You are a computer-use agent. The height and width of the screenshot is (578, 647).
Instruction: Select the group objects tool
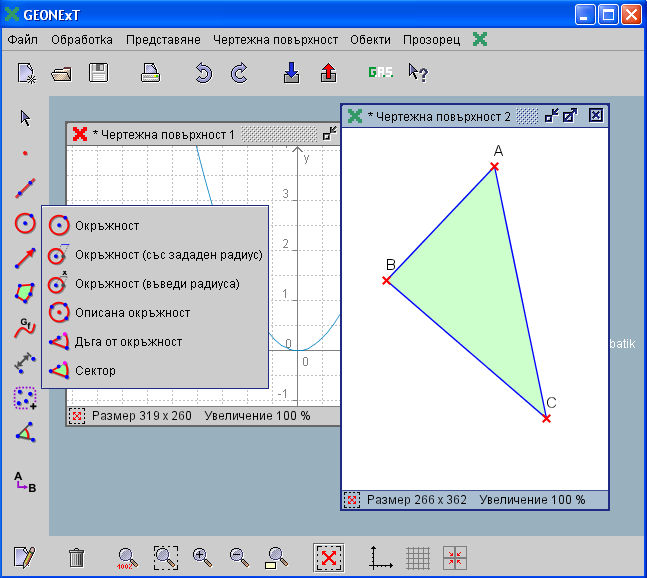[25, 398]
